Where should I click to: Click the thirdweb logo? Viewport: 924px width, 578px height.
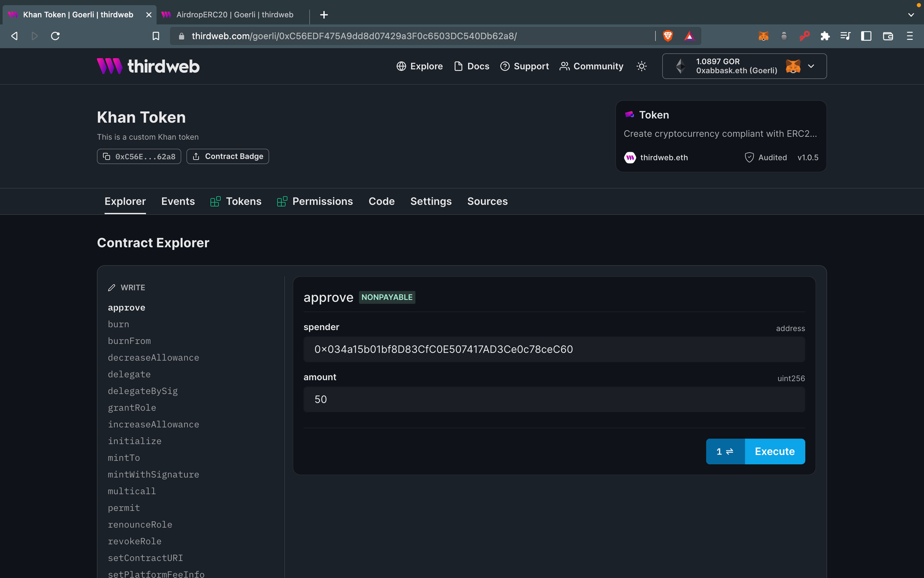[148, 66]
